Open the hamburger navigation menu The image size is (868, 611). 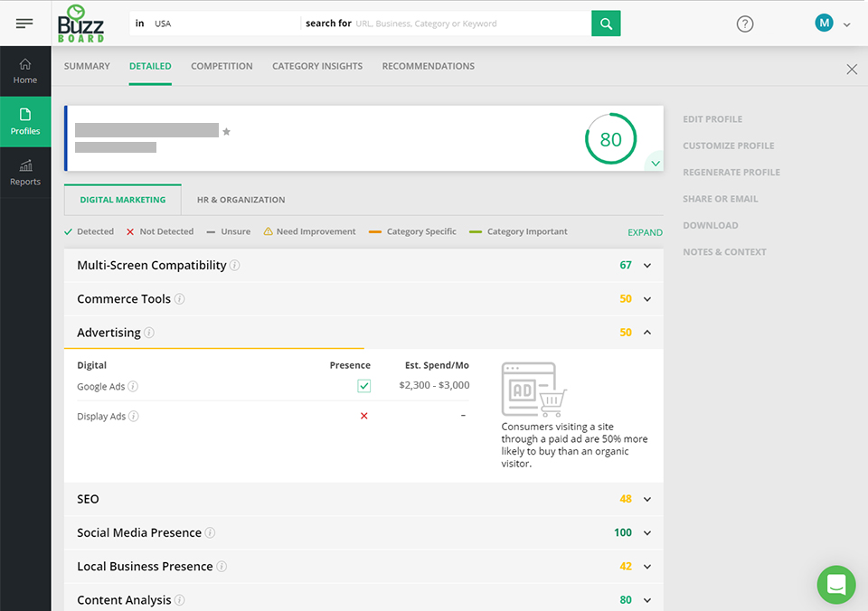24,23
